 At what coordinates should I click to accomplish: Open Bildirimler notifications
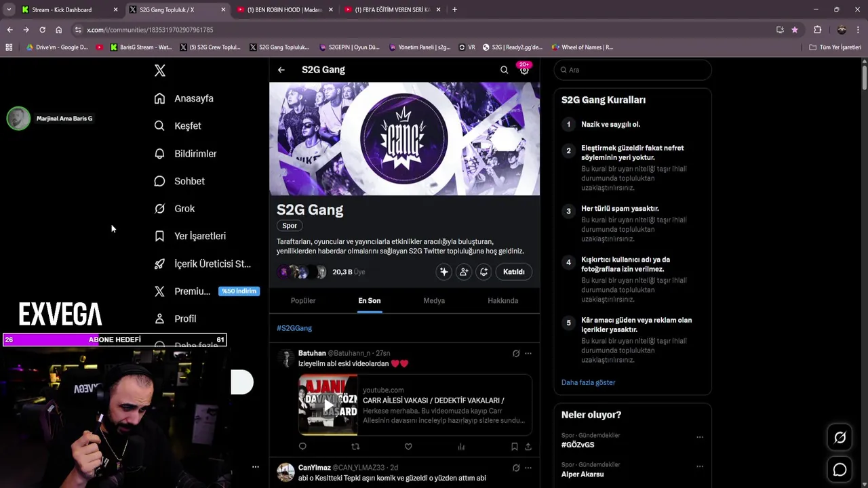(185, 154)
